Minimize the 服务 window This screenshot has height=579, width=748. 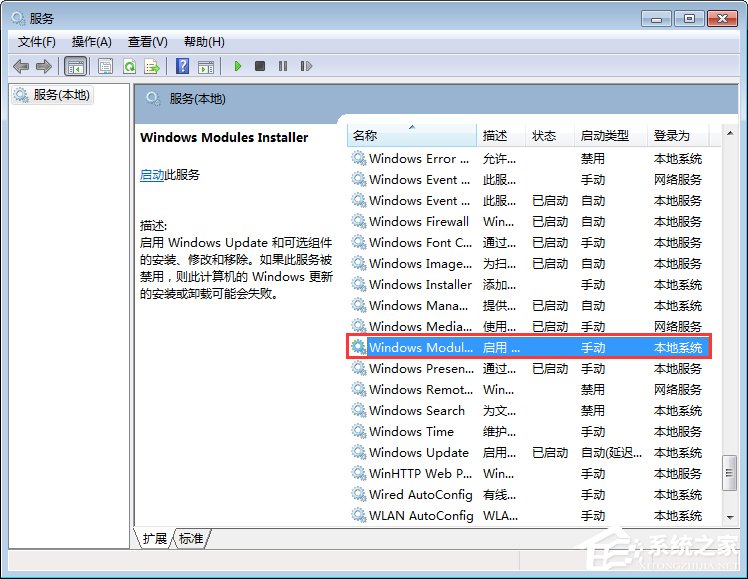656,19
